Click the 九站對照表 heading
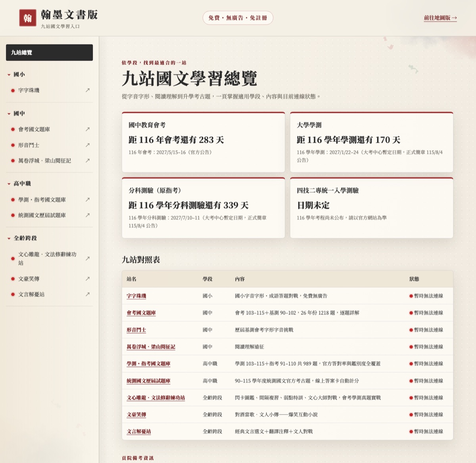Image resolution: width=476 pixels, height=463 pixels. tap(141, 260)
